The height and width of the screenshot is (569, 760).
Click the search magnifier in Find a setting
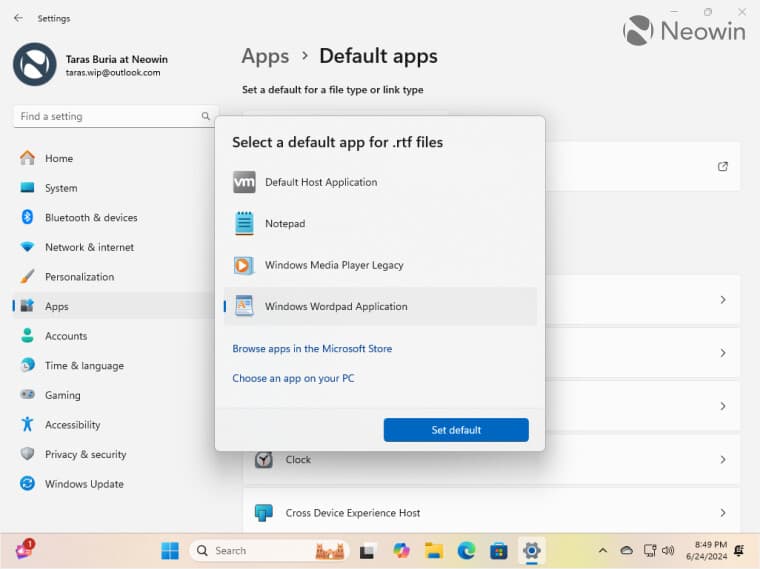(x=206, y=116)
